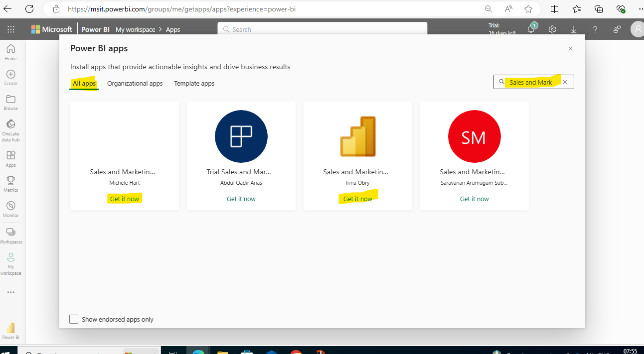Click the Trial 16 days left text
This screenshot has height=354, width=644.
pos(502,29)
